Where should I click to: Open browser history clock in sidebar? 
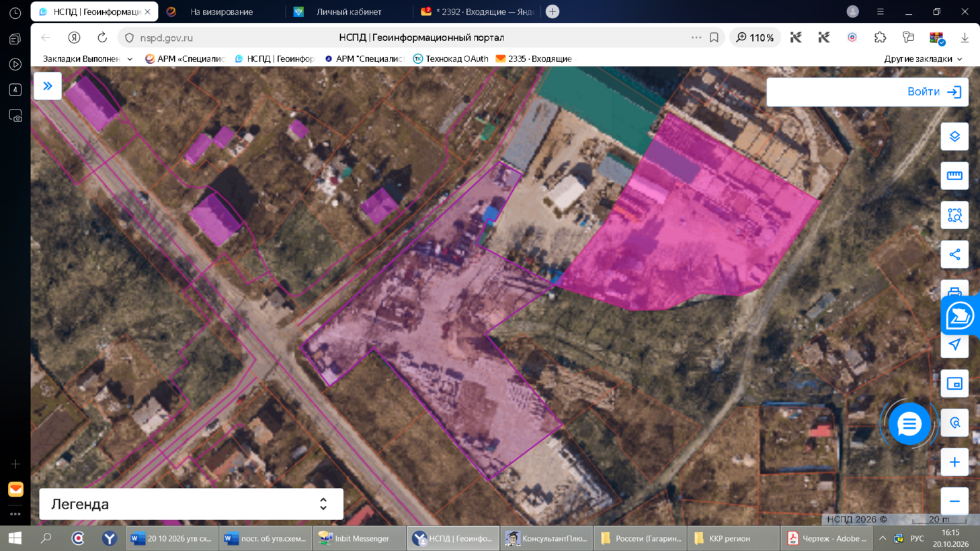point(15,13)
